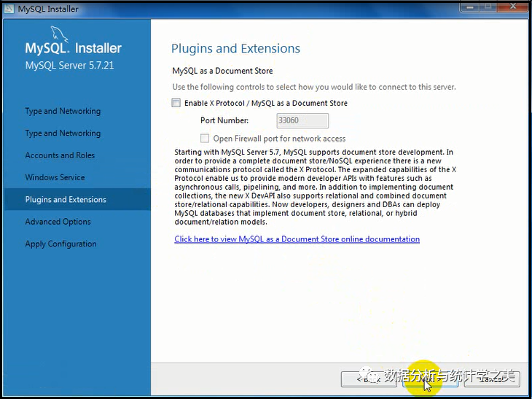Click the paragraph starting "Starting with MySQL Server 5.7"

pos(316,187)
